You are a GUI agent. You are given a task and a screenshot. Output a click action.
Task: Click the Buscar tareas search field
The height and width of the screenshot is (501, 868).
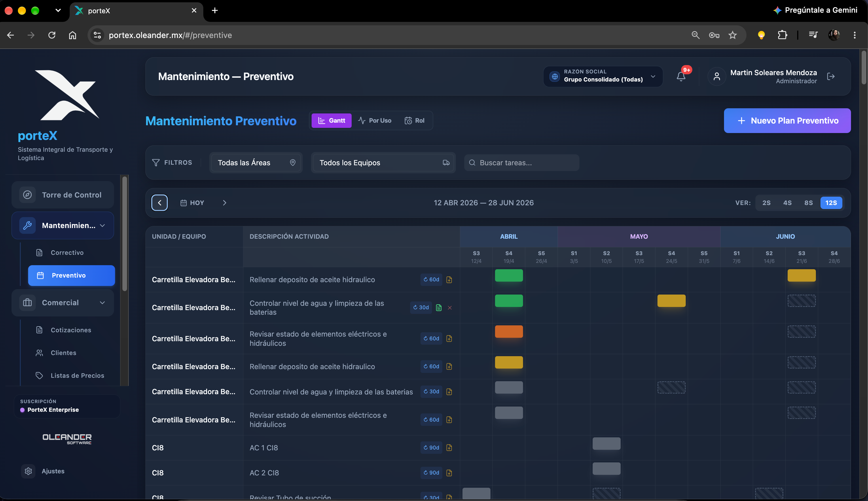pos(522,163)
